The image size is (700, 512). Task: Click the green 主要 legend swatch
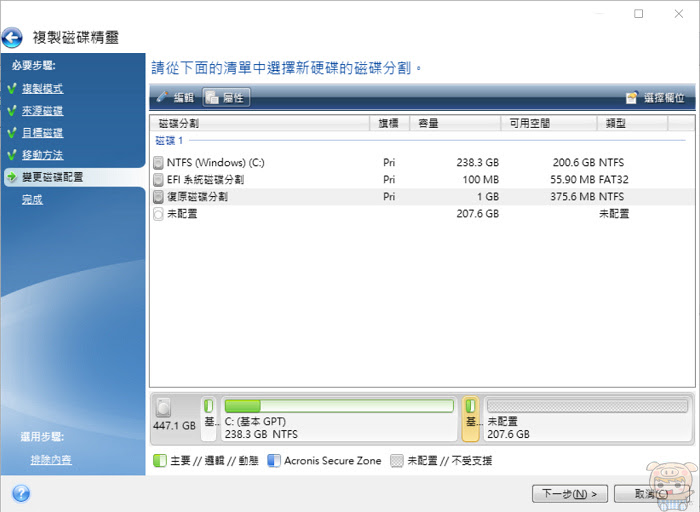pos(160,461)
